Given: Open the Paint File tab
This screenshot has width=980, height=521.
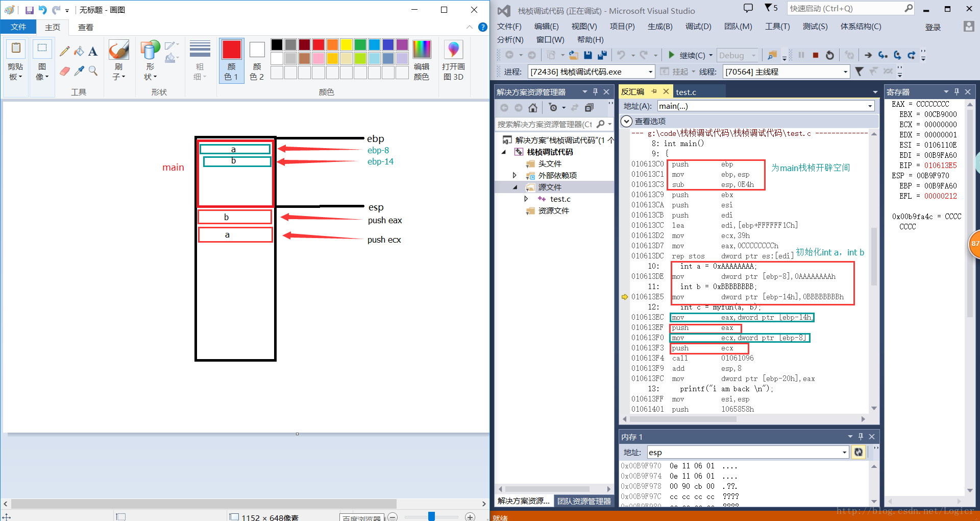Looking at the screenshot, I should (18, 27).
